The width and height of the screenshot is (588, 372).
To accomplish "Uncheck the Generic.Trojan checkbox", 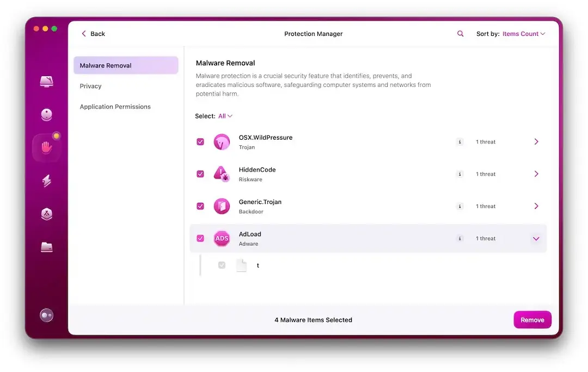I will click(x=200, y=207).
